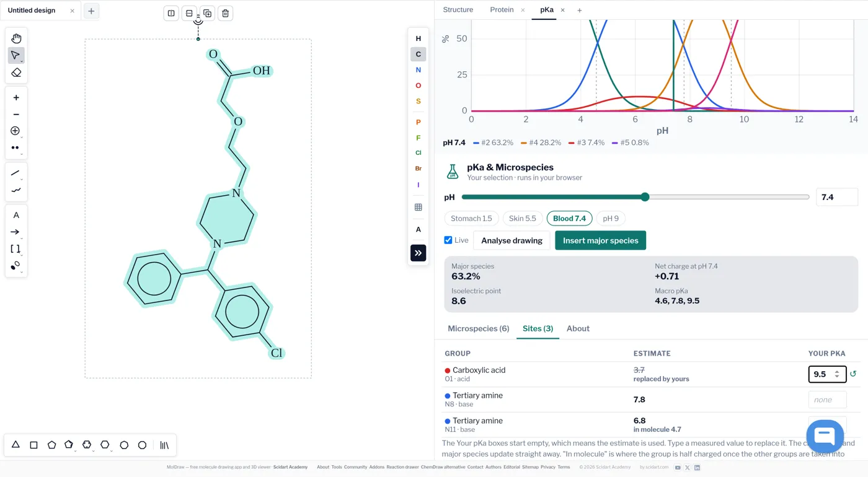Click the pH slider handle
This screenshot has height=477, width=868.
click(645, 197)
